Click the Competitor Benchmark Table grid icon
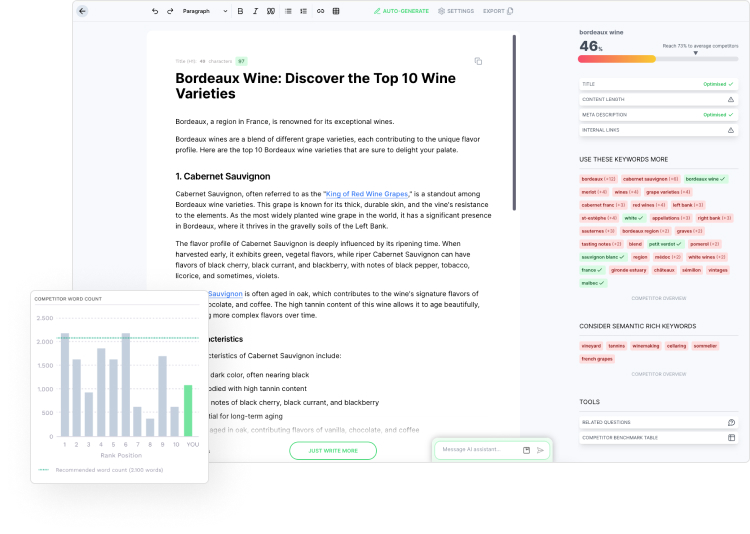 [x=731, y=438]
